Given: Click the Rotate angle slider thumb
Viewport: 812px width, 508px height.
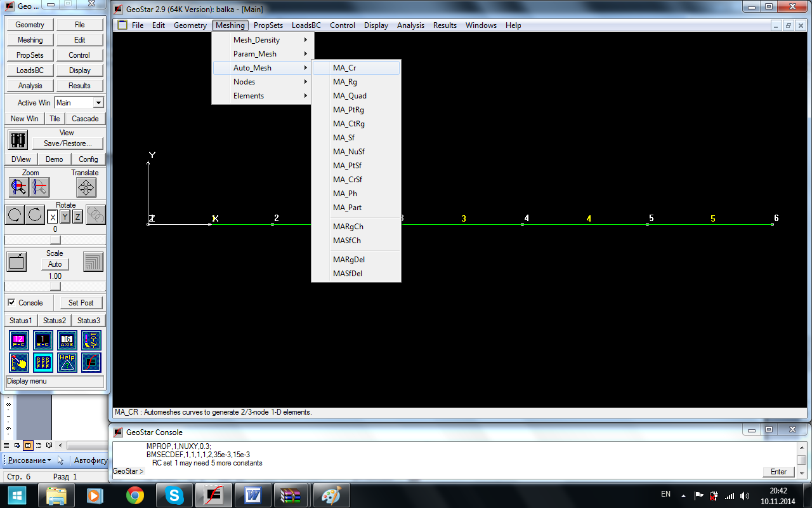Looking at the screenshot, I should click(x=55, y=239).
